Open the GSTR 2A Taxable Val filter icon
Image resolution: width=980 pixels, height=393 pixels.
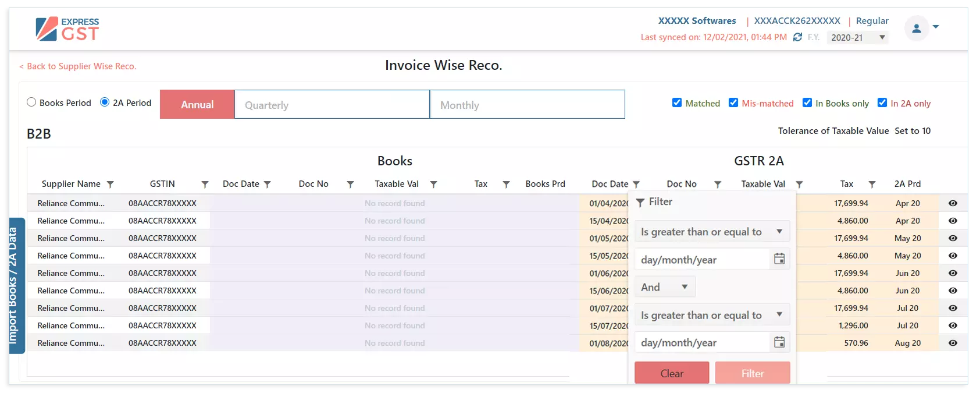(x=799, y=185)
